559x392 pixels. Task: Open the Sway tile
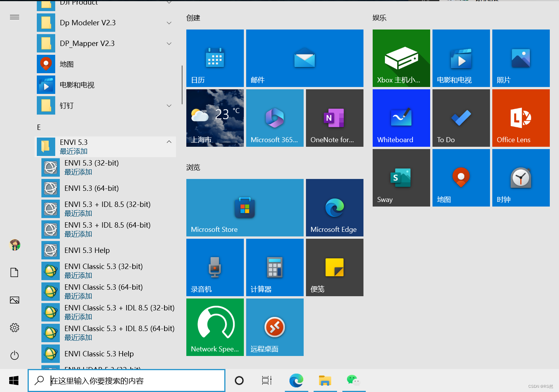(401, 178)
